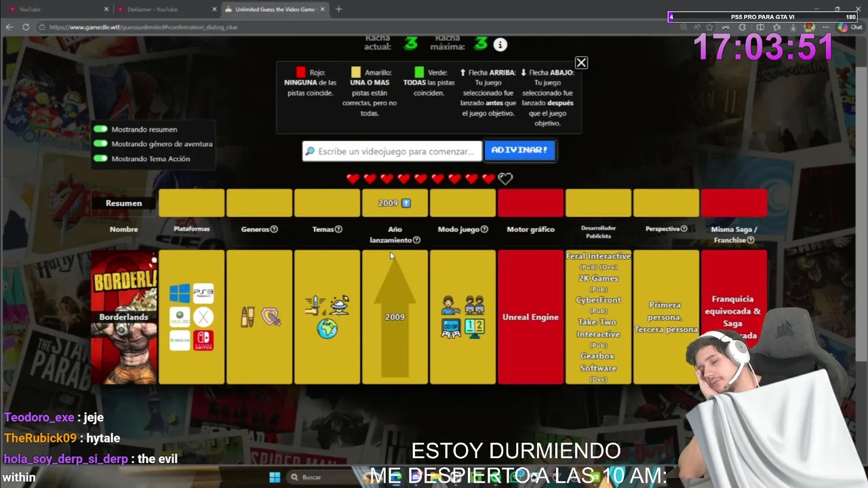Select the Unlimited Guess the Video Game tab
Viewport: 868px width, 488px height.
pos(274,9)
